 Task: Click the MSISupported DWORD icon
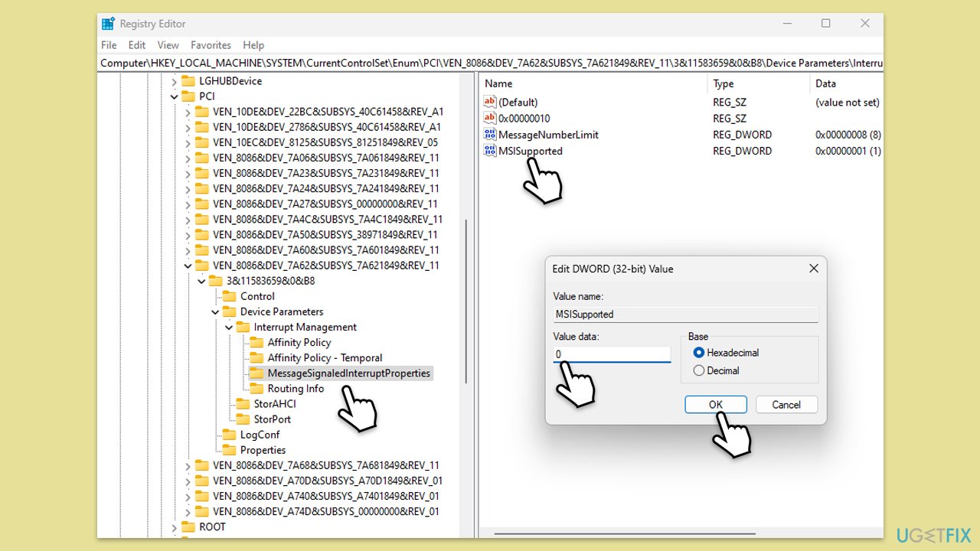(x=490, y=151)
